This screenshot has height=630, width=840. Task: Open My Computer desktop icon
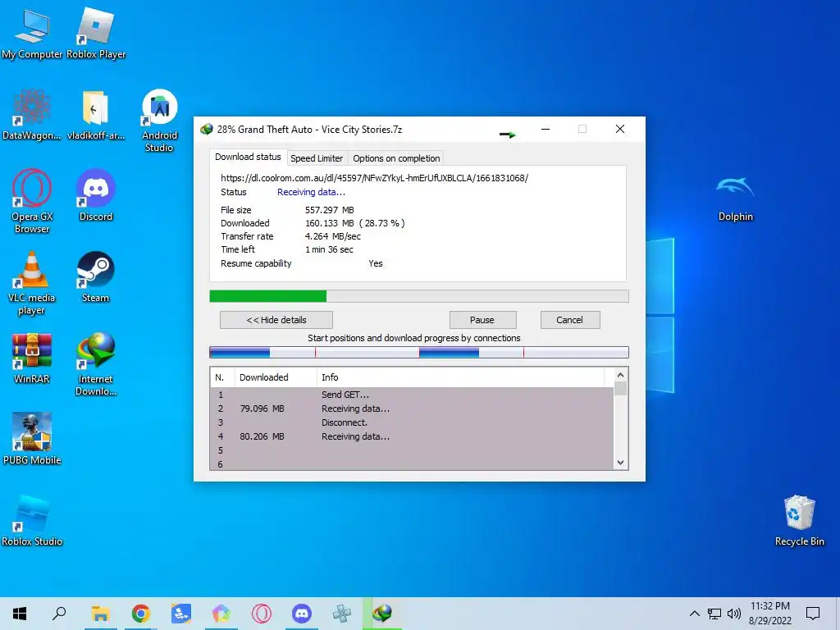pos(32,33)
